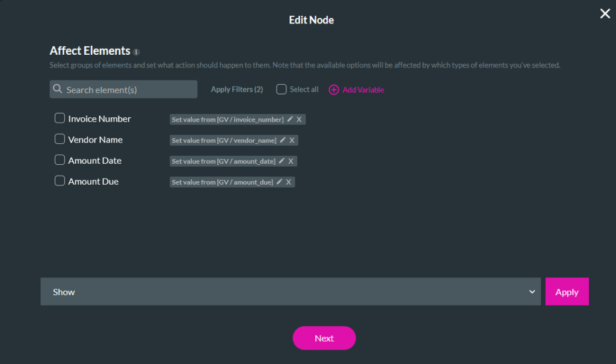Screen dimensions: 616x364
Task: Click X to clear the amount_date mapping
Action: click(289, 161)
